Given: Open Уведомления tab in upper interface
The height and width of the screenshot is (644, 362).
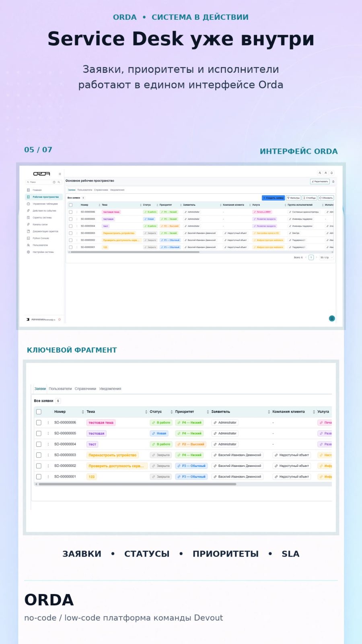Looking at the screenshot, I should 117,190.
